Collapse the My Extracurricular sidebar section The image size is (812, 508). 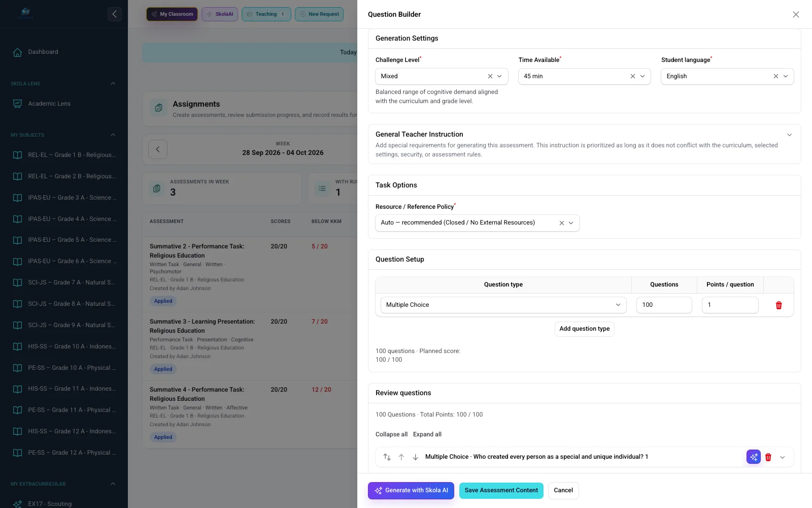[113, 484]
